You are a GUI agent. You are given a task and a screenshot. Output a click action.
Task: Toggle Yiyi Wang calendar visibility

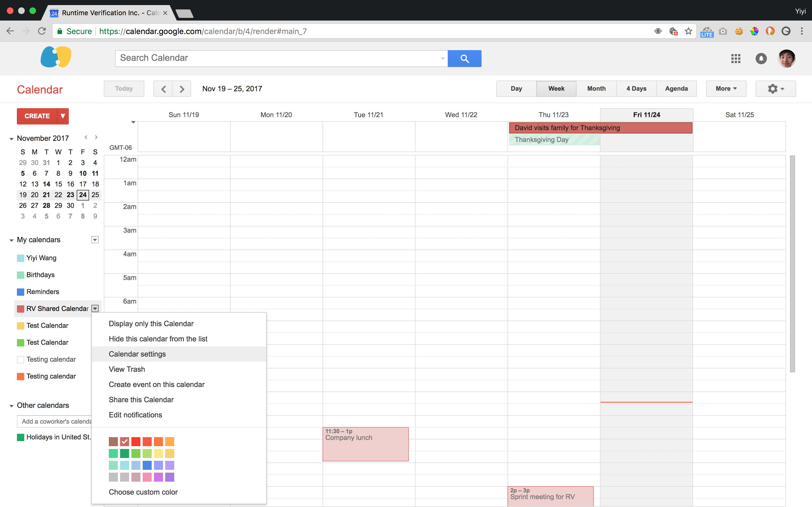[x=21, y=258]
